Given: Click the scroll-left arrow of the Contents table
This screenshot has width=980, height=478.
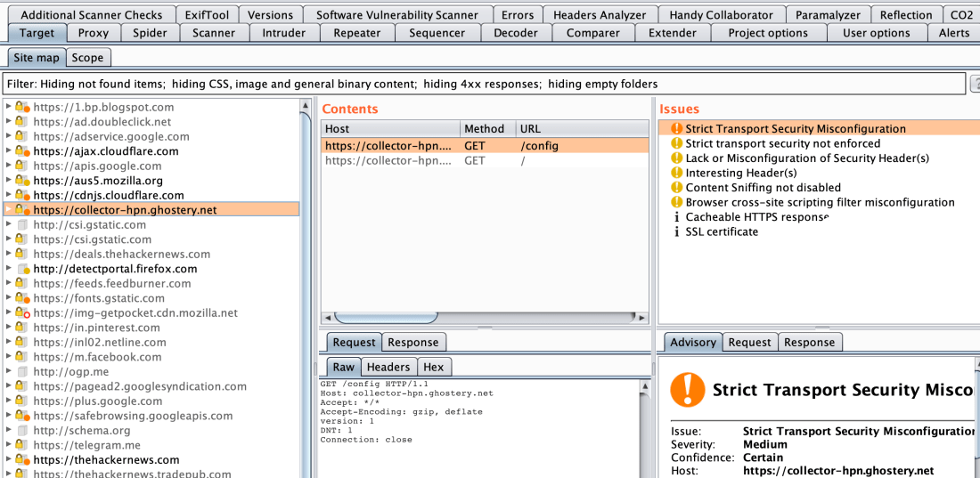Looking at the screenshot, I should pyautogui.click(x=327, y=318).
